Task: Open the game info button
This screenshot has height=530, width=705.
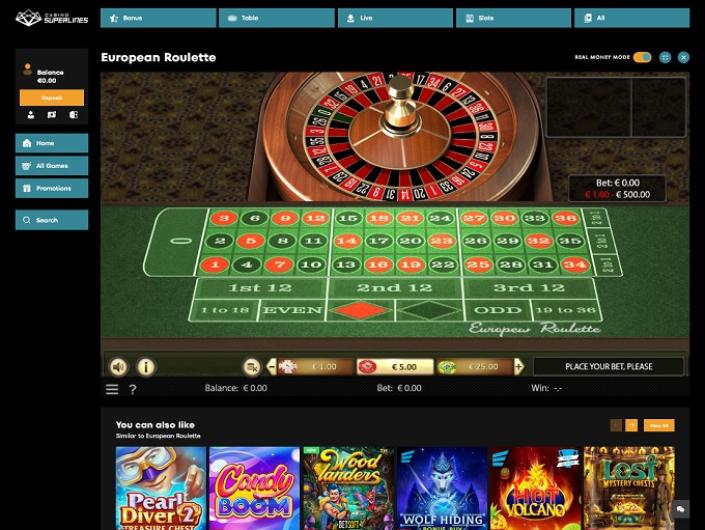Action: tap(146, 367)
